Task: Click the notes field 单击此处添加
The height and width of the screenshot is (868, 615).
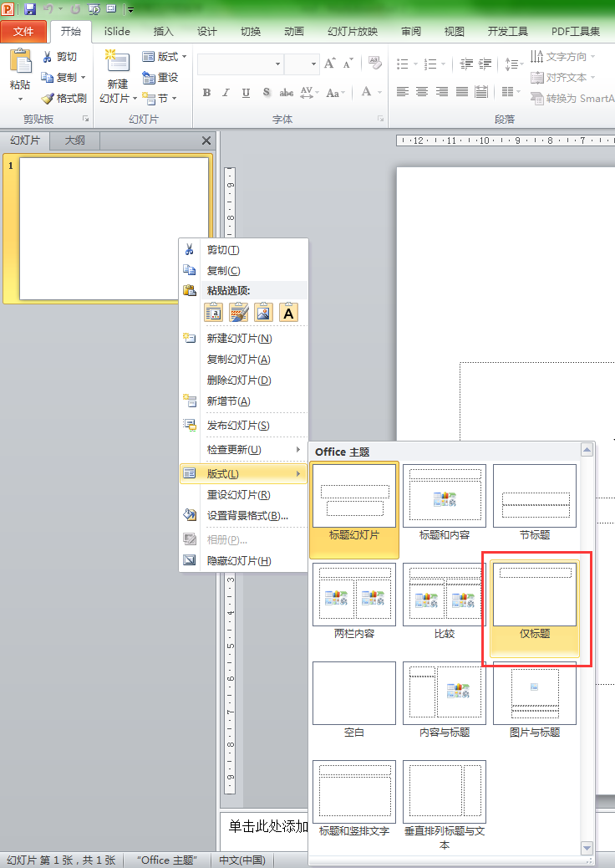Action: (268, 826)
